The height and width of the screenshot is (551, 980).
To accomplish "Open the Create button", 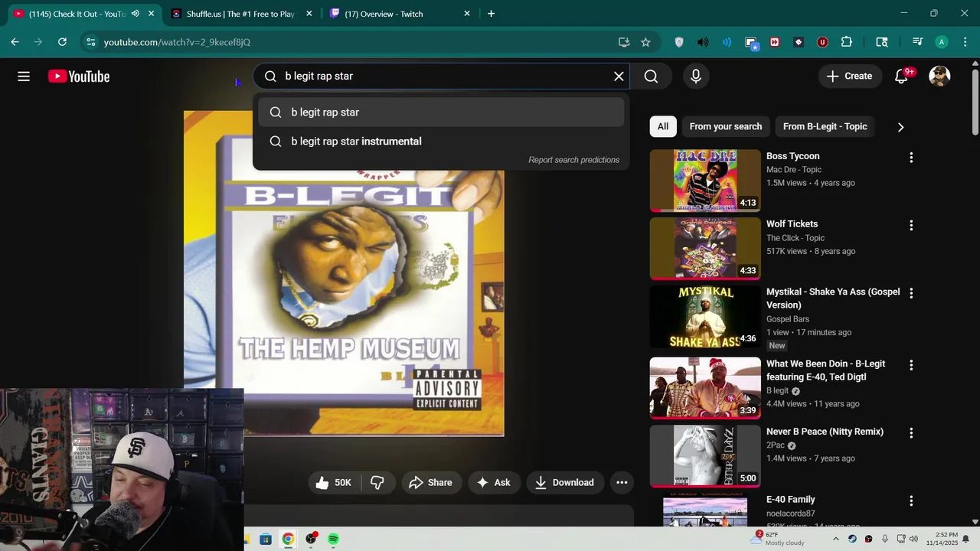I will (849, 77).
